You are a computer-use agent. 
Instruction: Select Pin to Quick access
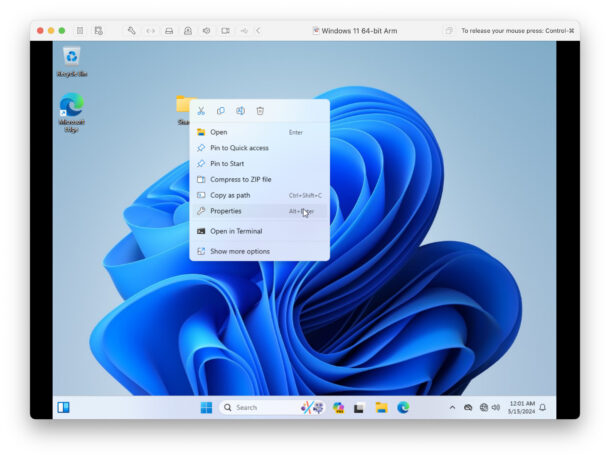(239, 148)
